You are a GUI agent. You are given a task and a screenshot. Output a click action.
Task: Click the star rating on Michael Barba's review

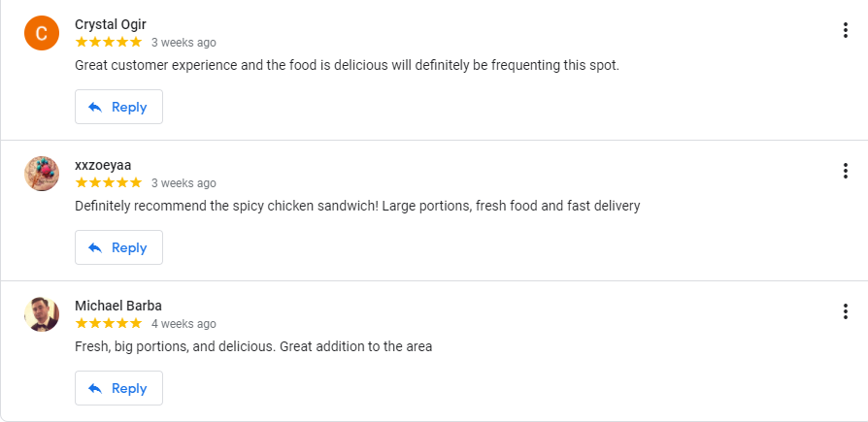pos(108,323)
